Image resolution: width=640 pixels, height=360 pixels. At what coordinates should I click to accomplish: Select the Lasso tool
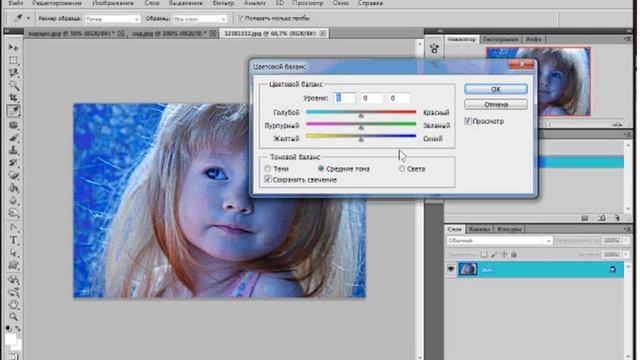13,73
